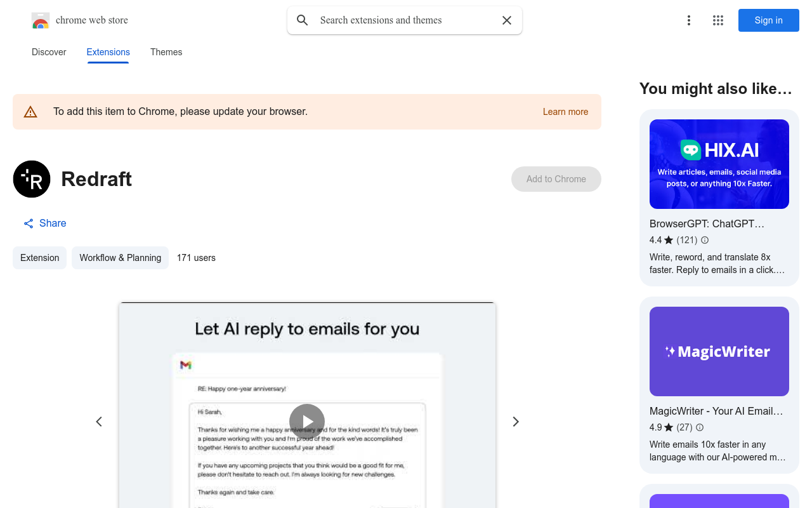Click the magnifier icon in search box
The image size is (812, 508).
coord(303,20)
